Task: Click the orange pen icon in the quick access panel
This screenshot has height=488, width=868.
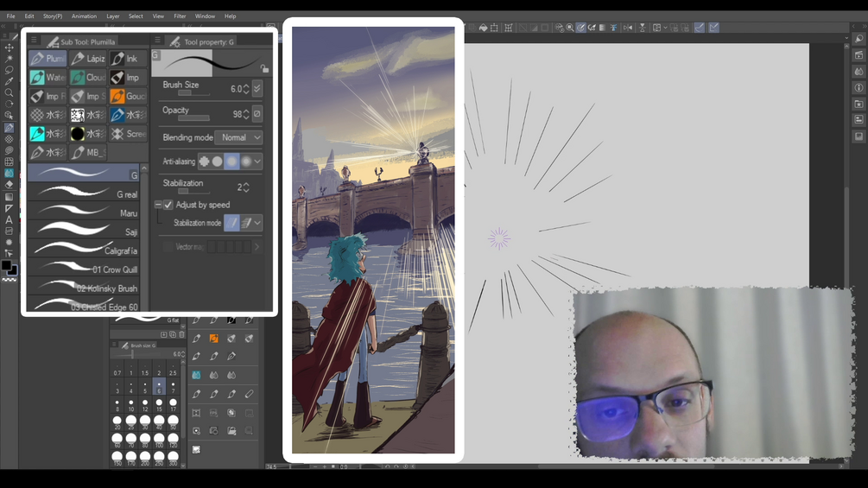Action: click(213, 339)
